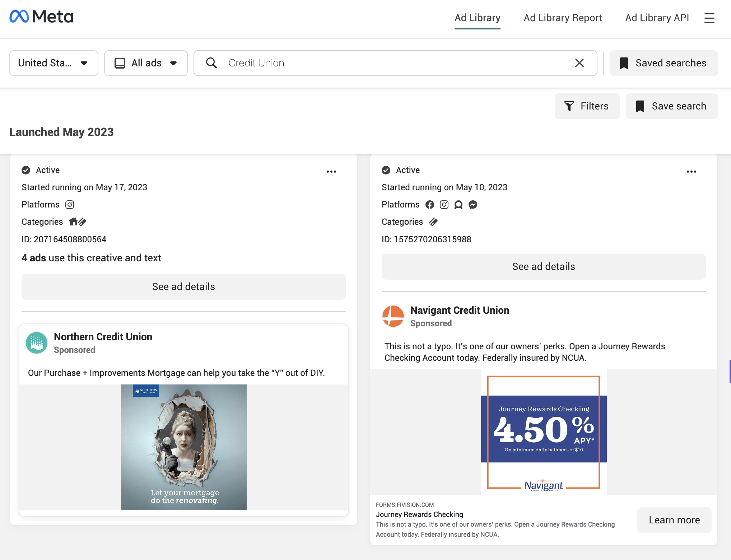
Task: Click Learn more on Navigant ad
Action: click(674, 520)
